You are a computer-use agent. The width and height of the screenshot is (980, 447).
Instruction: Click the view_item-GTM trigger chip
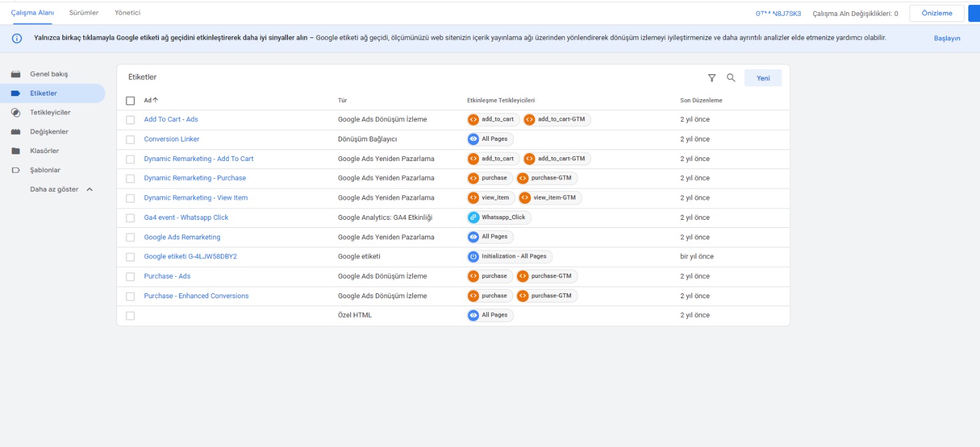(x=550, y=198)
